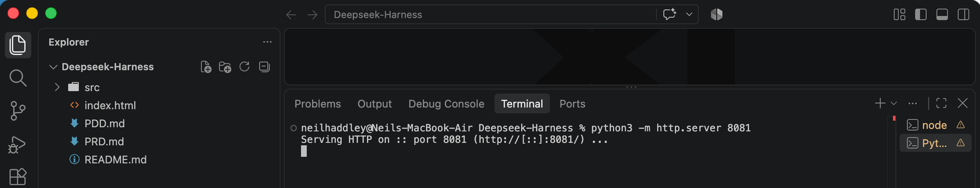Open Explorer panel more actions menu
The image size is (980, 188).
pyautogui.click(x=267, y=42)
